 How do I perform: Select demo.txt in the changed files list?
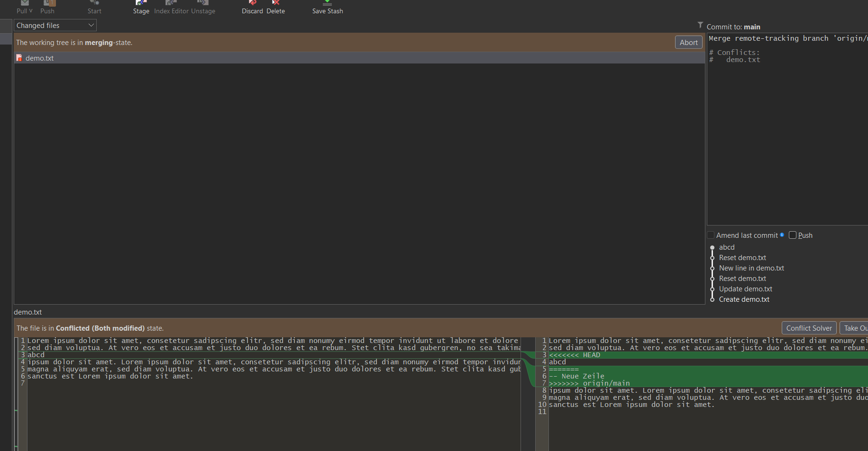[40, 58]
